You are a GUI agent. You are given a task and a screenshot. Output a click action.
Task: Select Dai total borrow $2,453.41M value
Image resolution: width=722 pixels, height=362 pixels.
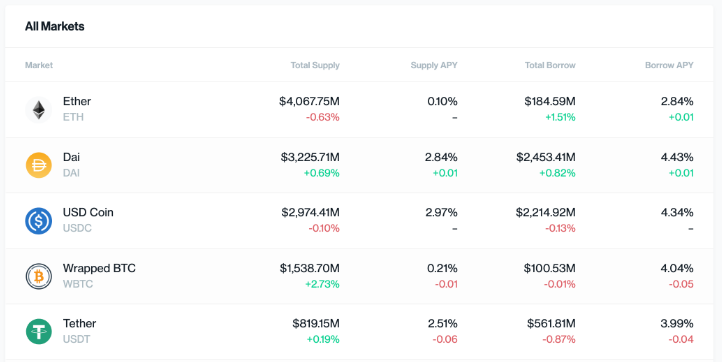pos(546,158)
